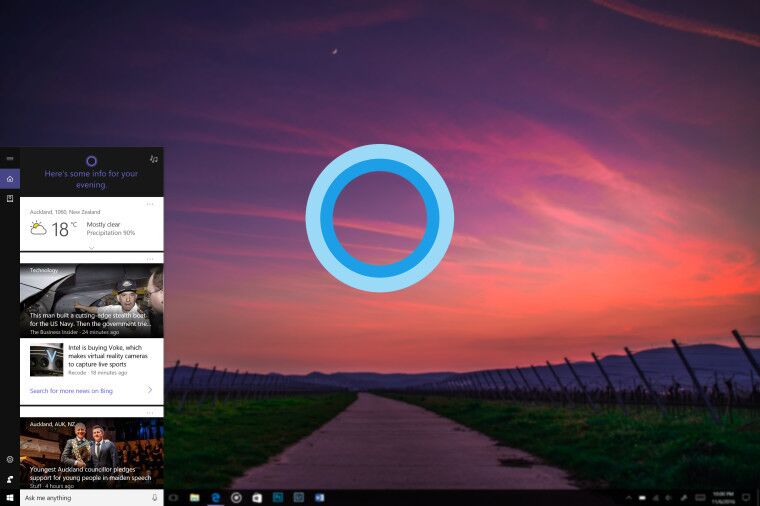760x506 pixels.
Task: Open the Technology news card ellipsis menu
Action: pyautogui.click(x=150, y=259)
